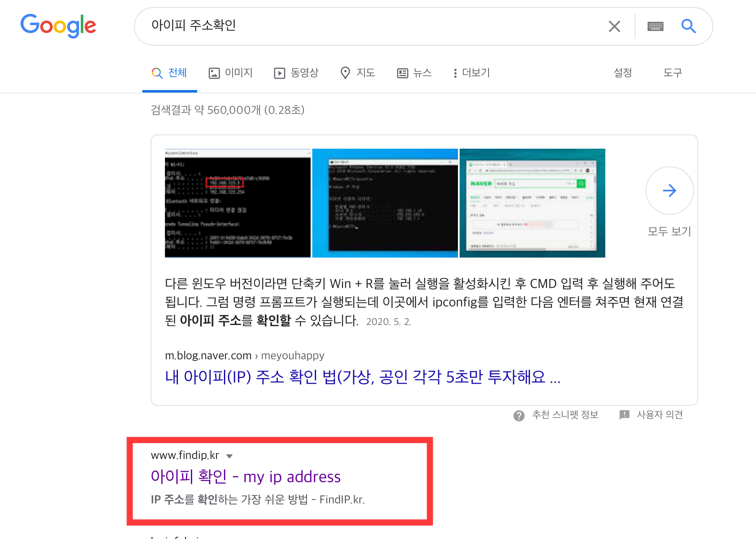The height and width of the screenshot is (539, 756).
Task: Open the on-screen keyboard input tool
Action: click(655, 26)
